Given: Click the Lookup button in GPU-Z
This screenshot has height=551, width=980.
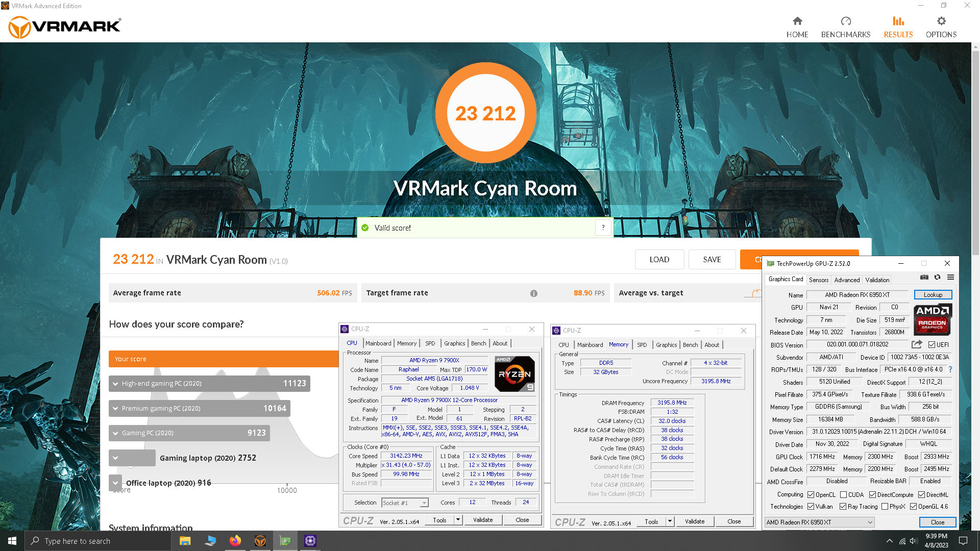Looking at the screenshot, I should click(933, 295).
